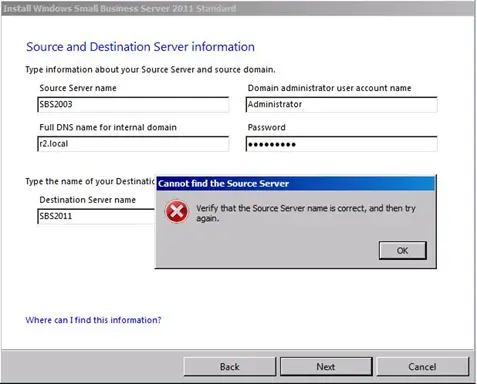Screen dimensions: 477x384
Task: Click the 'Destination Server name' label
Action: point(88,200)
